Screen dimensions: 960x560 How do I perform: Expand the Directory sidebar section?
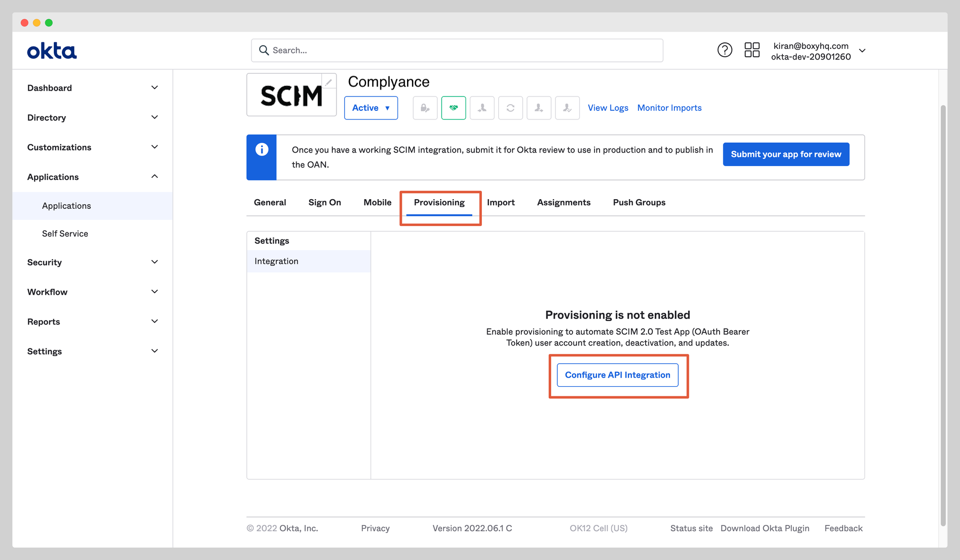(92, 118)
